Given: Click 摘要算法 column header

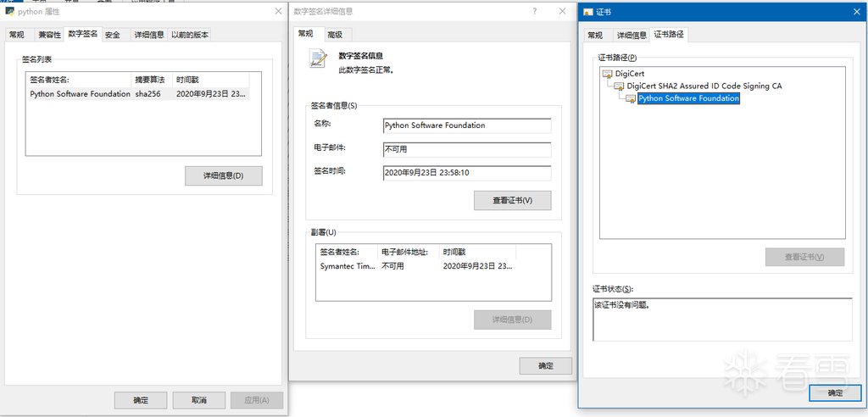Looking at the screenshot, I should (x=152, y=79).
